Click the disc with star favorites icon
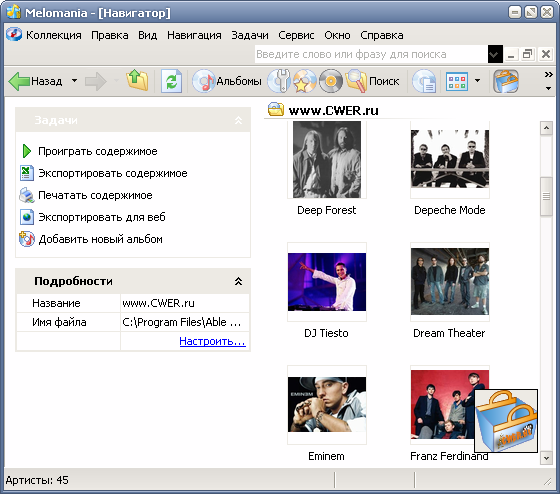 tap(304, 81)
